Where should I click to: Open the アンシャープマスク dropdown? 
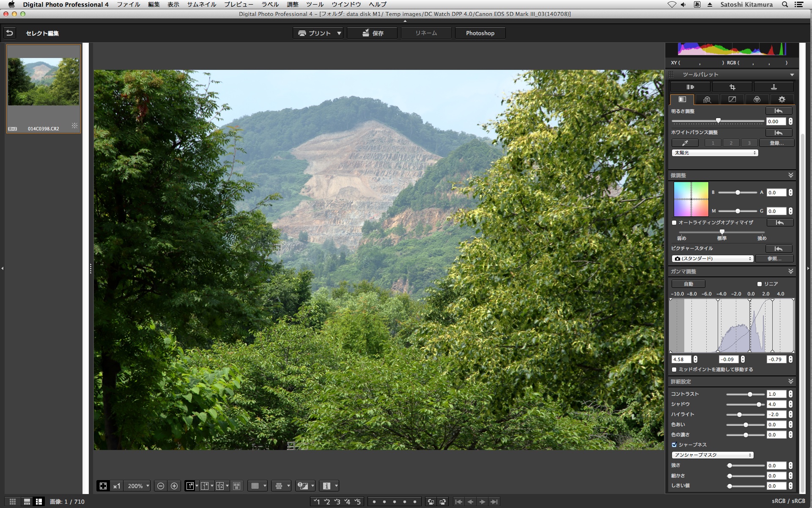(x=713, y=455)
